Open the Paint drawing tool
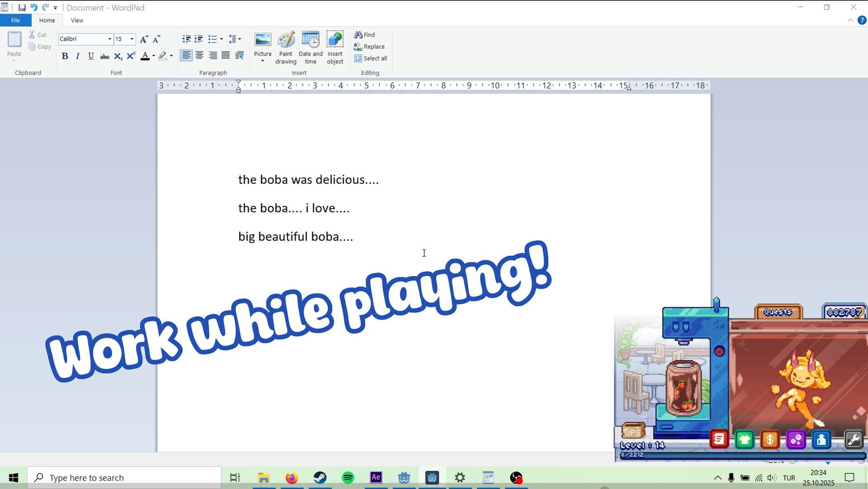The height and width of the screenshot is (489, 868). [286, 47]
